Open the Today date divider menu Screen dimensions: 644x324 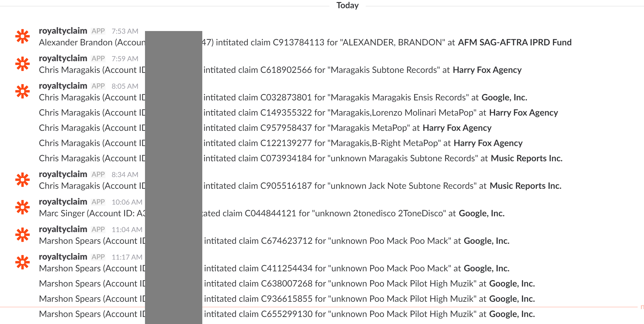coord(347,6)
